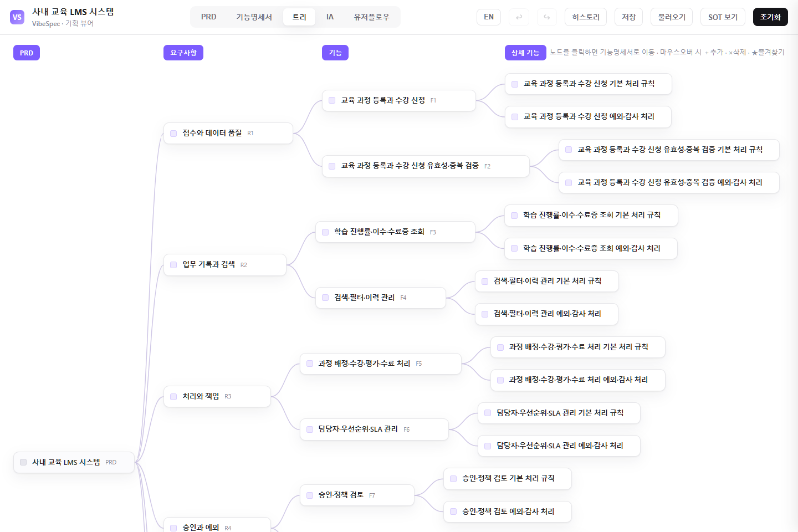
Task: Open 담당자·우선순위·SLA 관리 예외·감사 처리
Action: coord(559,446)
